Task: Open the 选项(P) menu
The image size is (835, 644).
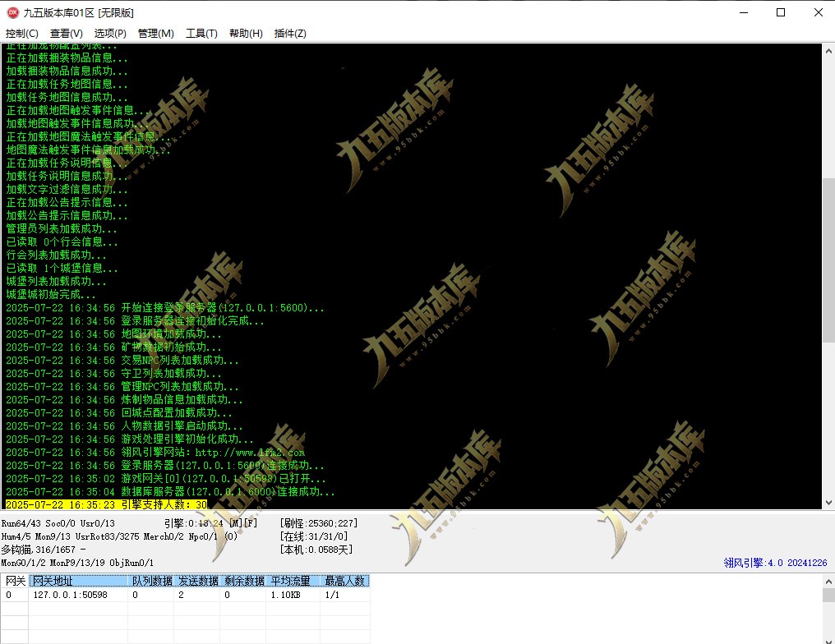Action: tap(110, 34)
